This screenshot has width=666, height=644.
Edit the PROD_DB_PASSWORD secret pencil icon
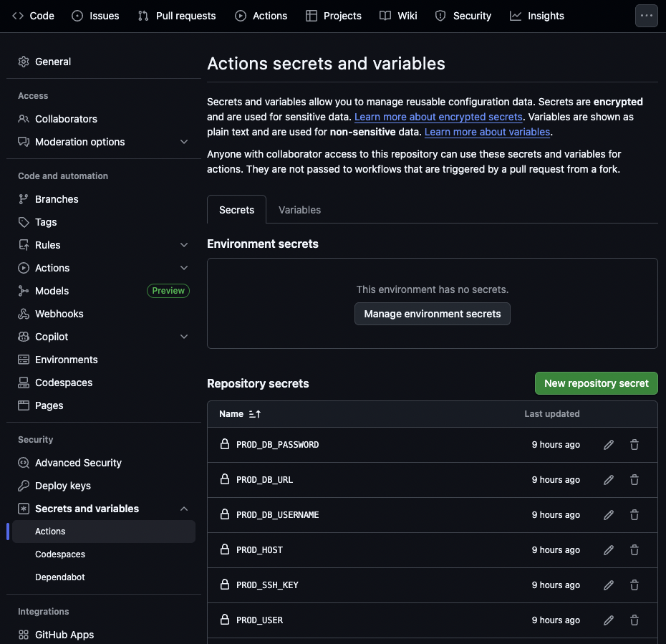[609, 445]
